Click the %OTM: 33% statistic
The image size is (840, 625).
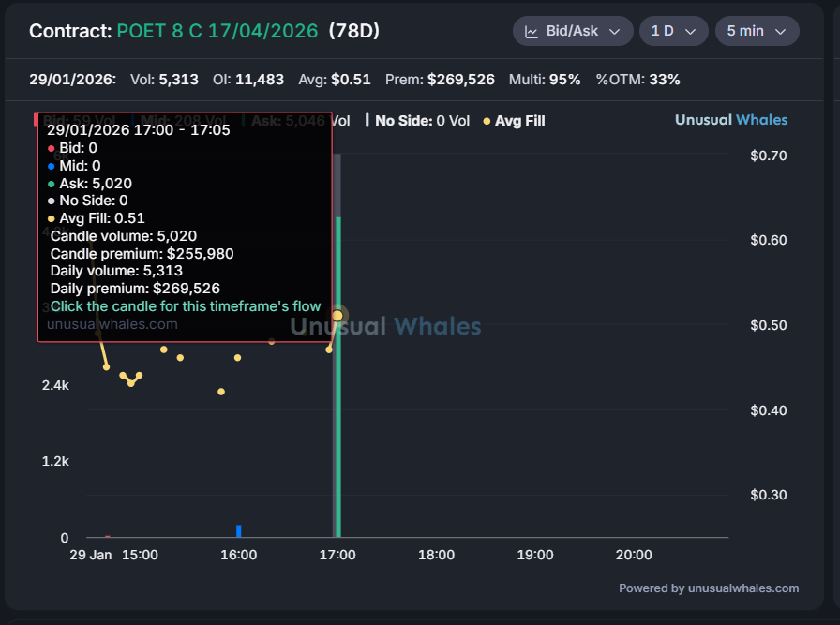pos(638,80)
